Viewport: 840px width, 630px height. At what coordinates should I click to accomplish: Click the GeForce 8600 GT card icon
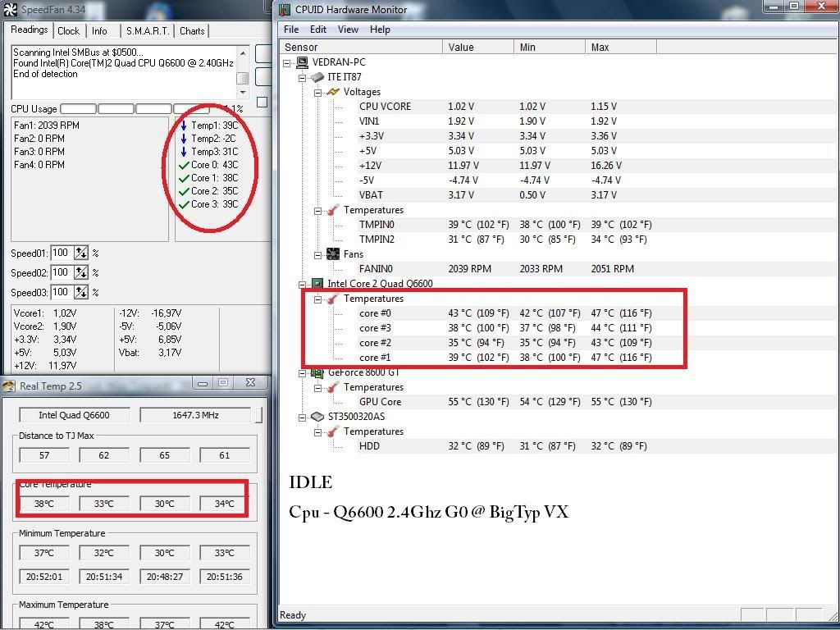(x=317, y=372)
